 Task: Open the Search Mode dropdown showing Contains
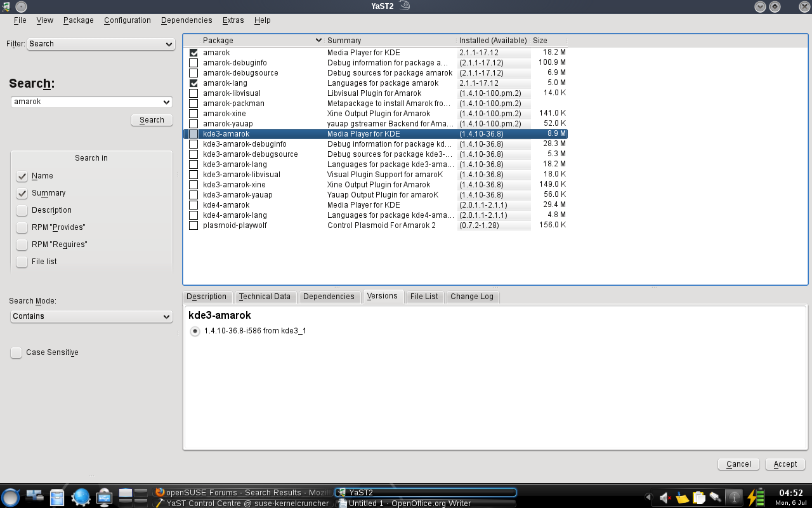tap(92, 316)
